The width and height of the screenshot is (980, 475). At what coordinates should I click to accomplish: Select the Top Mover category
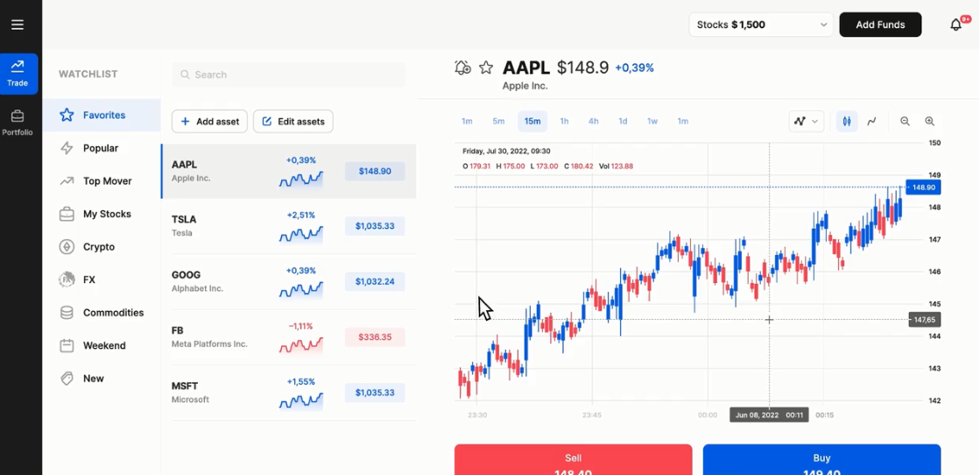pyautogui.click(x=107, y=181)
